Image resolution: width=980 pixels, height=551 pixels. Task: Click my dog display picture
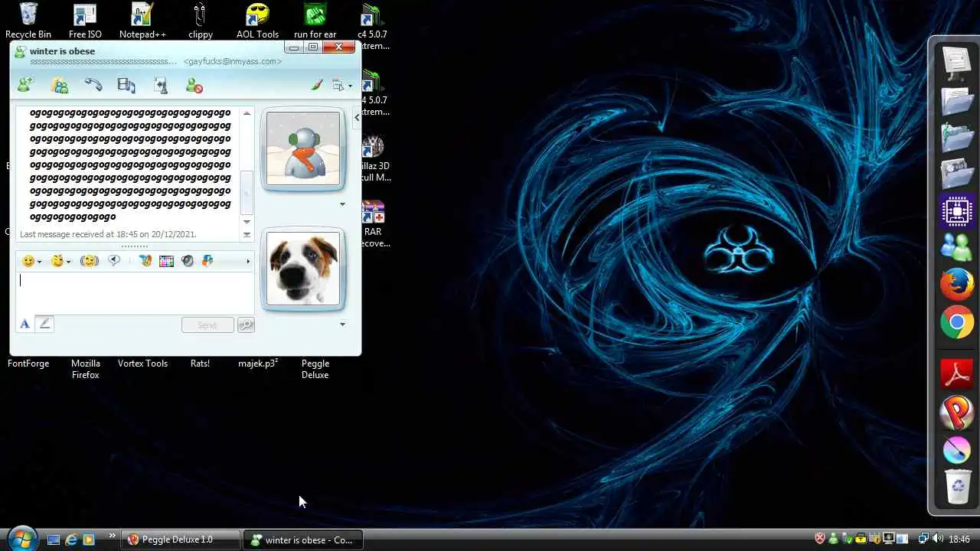(x=303, y=269)
